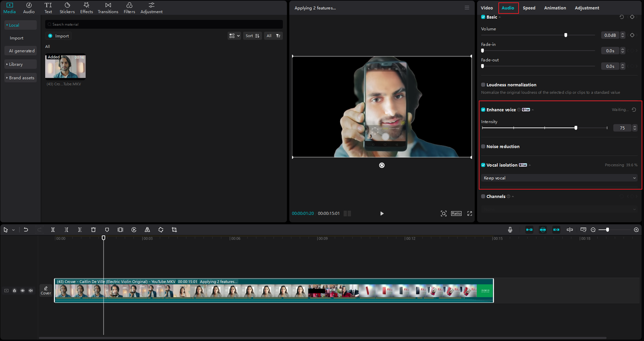
Task: Click the Mirror flip icon in timeline toolbar
Action: [147, 230]
